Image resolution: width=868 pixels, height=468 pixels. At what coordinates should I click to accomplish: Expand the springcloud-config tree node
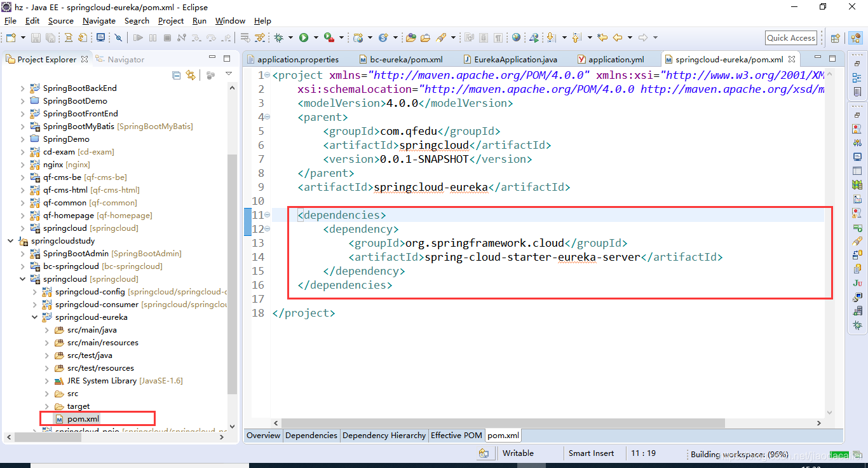[35, 292]
